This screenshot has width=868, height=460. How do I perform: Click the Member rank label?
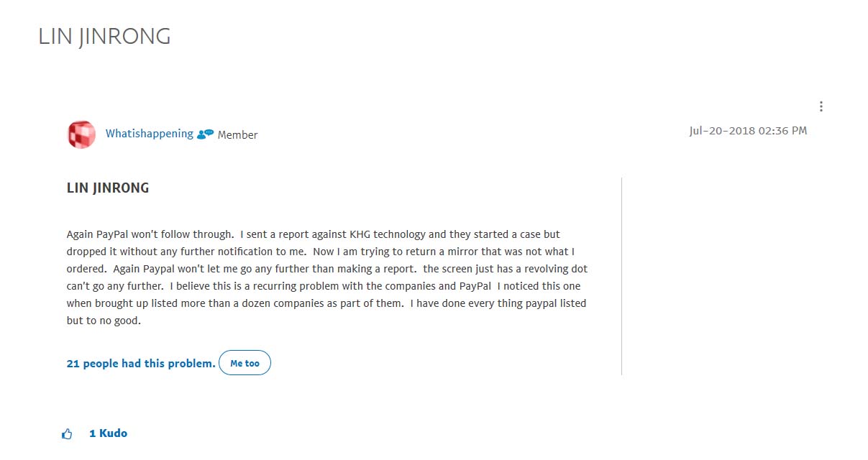(x=237, y=135)
